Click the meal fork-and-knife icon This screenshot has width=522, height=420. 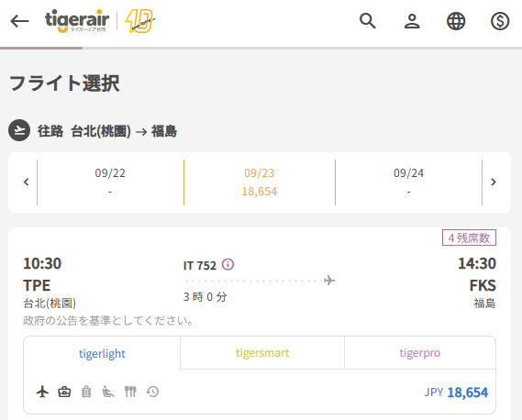coord(130,392)
